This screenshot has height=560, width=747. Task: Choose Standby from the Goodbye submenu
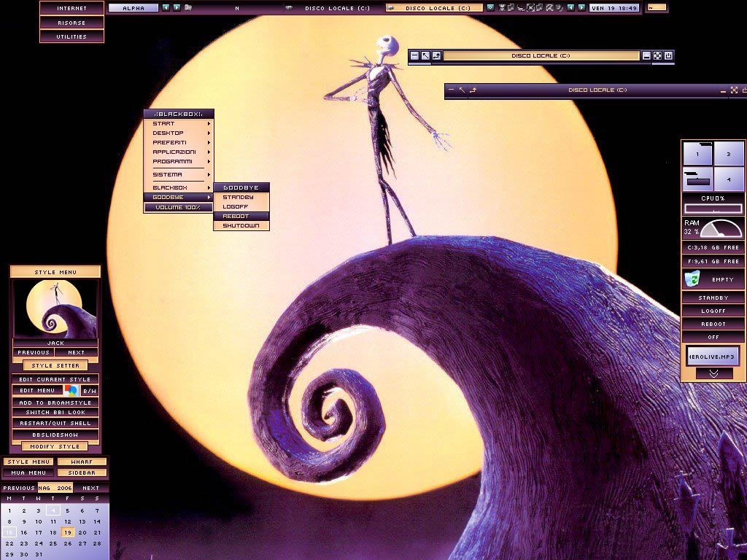coord(241,197)
